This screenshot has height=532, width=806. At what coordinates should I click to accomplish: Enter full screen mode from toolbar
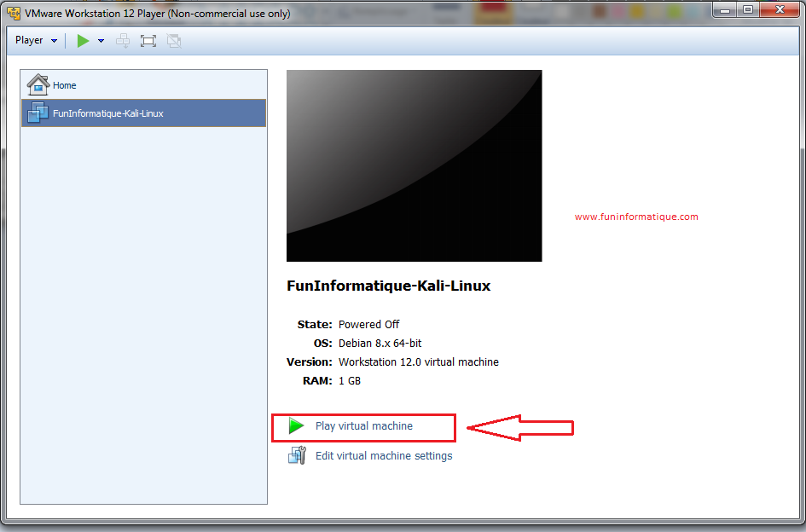[148, 41]
